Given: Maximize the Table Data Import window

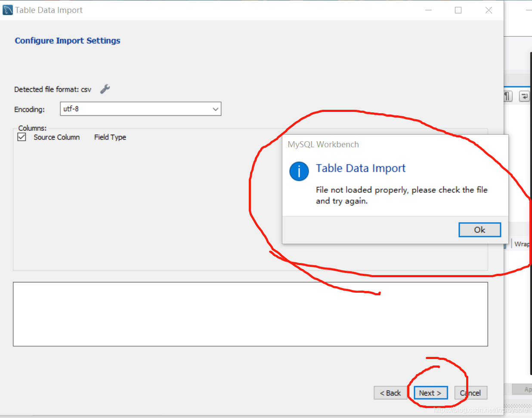Looking at the screenshot, I should [458, 10].
